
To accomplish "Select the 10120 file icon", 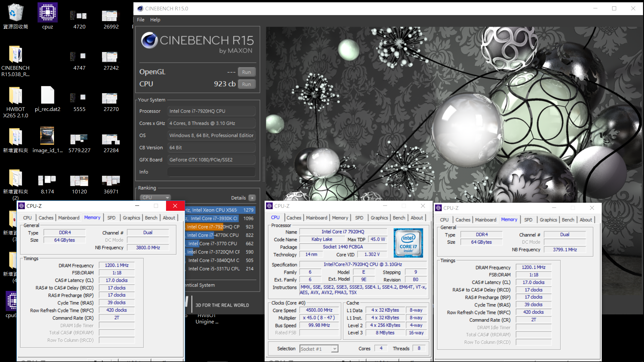I will [79, 185].
